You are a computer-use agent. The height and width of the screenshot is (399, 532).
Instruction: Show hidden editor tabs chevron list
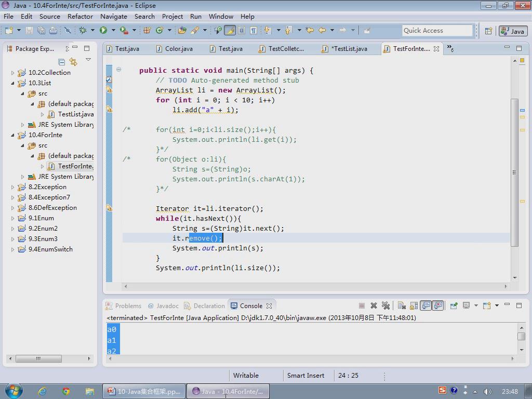coord(450,48)
